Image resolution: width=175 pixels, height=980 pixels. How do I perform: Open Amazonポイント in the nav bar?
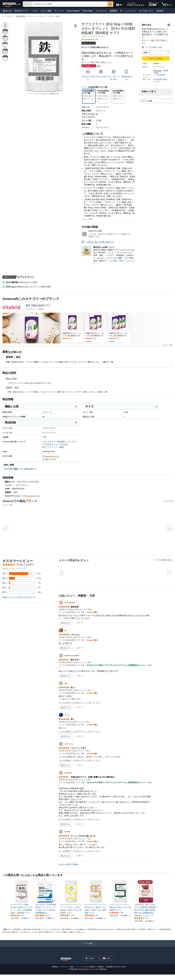click(x=21, y=11)
